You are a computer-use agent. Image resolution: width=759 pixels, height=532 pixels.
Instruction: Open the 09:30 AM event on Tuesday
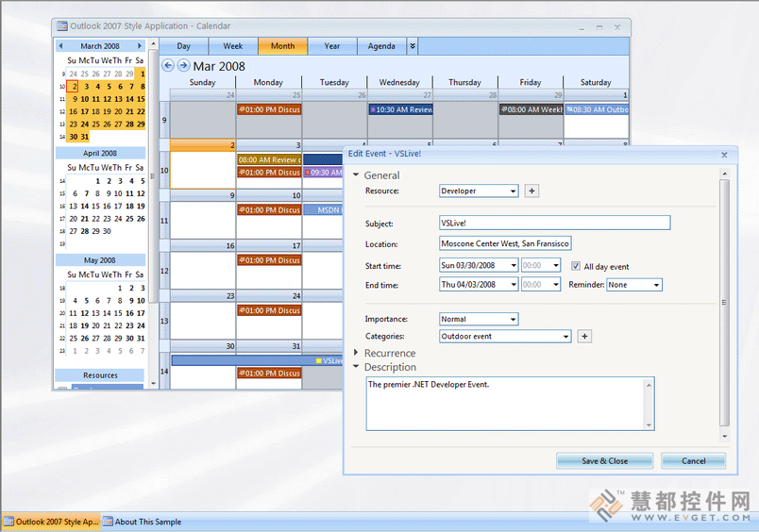(323, 173)
